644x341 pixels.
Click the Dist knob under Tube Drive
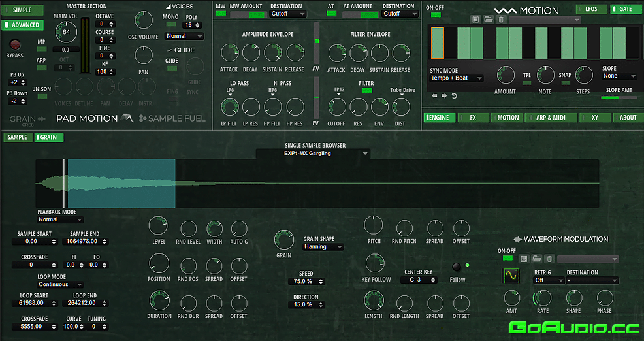tap(401, 107)
